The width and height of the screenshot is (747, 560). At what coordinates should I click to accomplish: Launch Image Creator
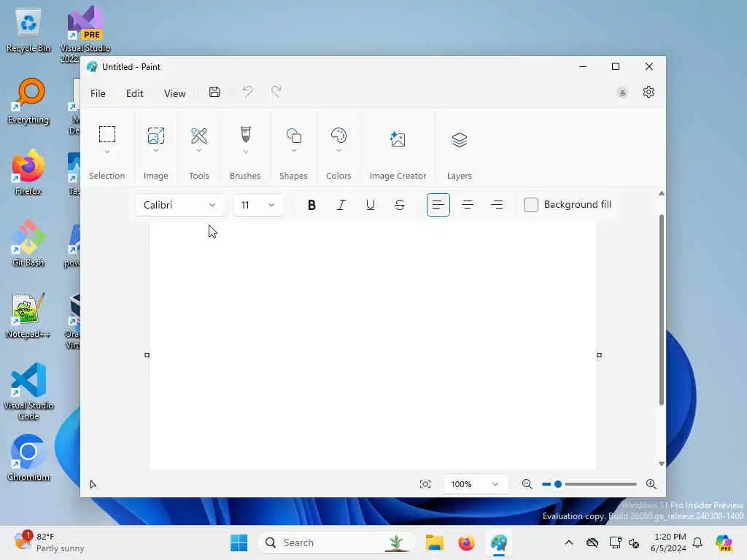click(398, 139)
